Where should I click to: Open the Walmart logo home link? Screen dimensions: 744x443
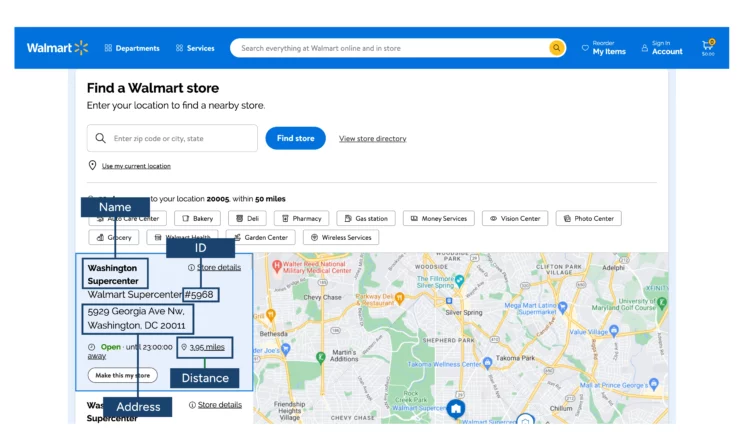pyautogui.click(x=57, y=48)
